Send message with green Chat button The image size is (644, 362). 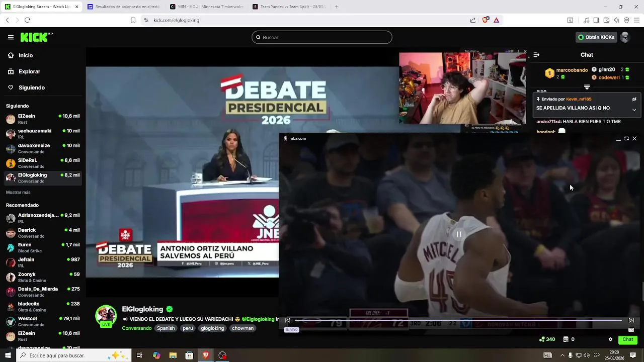(628, 339)
